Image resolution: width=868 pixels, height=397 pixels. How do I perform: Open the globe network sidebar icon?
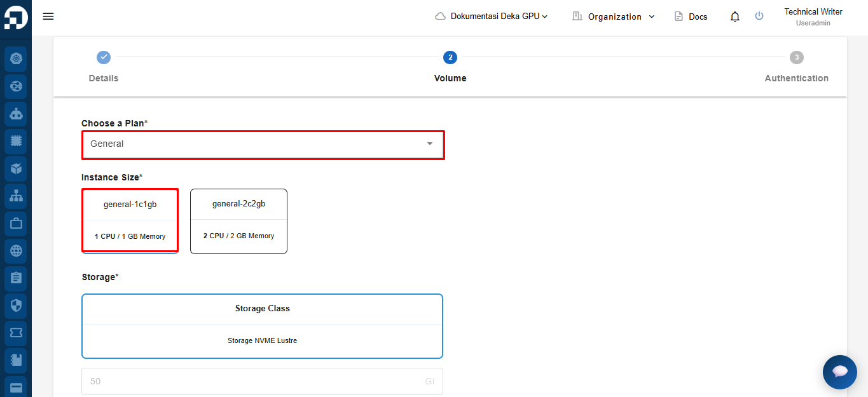click(x=16, y=251)
